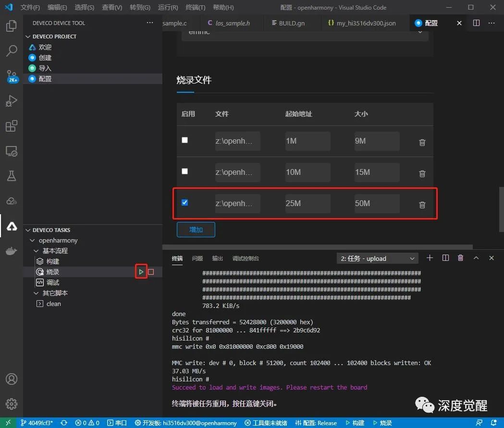Screen dimensions: 504x428
Task: Stop the 烧录 task with square icon
Action: point(151,272)
